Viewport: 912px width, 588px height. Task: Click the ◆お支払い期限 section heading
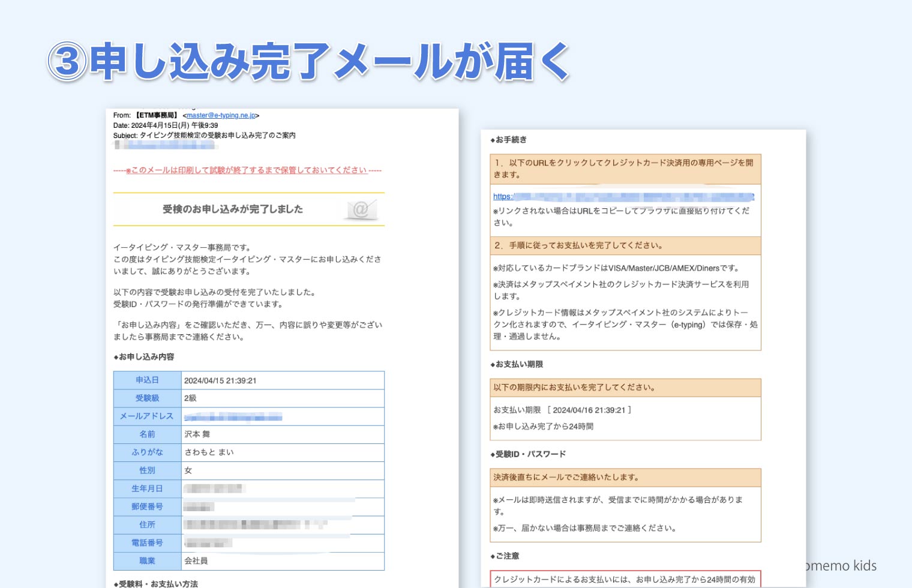pyautogui.click(x=517, y=364)
